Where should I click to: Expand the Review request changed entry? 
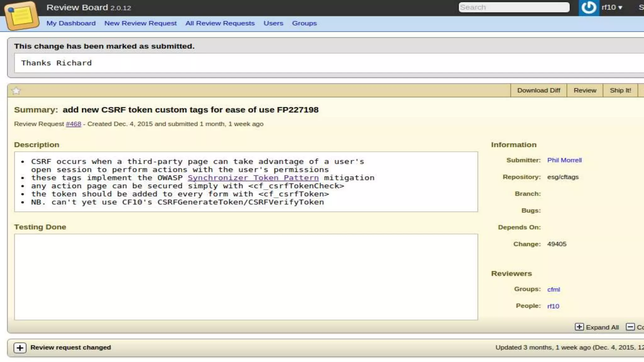click(20, 348)
